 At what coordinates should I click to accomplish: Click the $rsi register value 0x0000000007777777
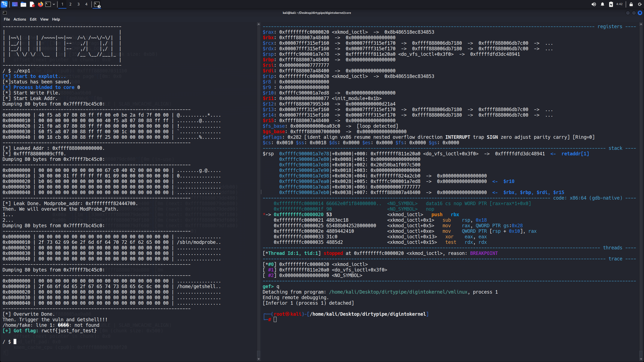tap(304, 65)
